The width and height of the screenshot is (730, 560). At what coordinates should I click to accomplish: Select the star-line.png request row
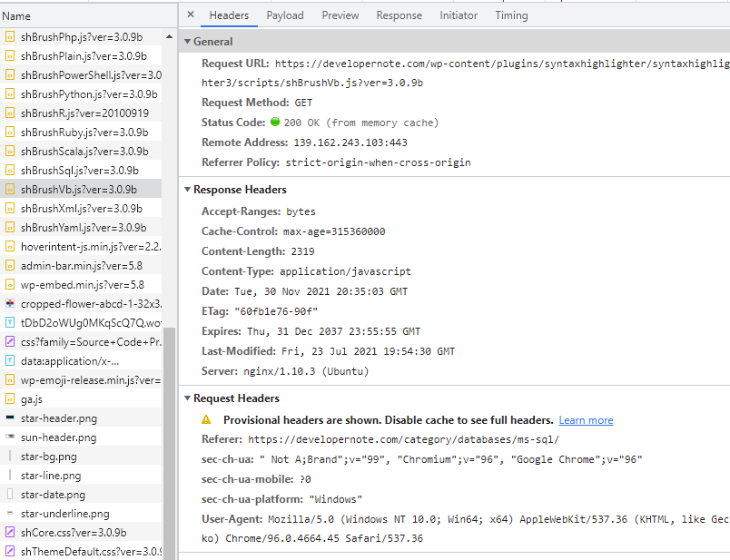81,476
